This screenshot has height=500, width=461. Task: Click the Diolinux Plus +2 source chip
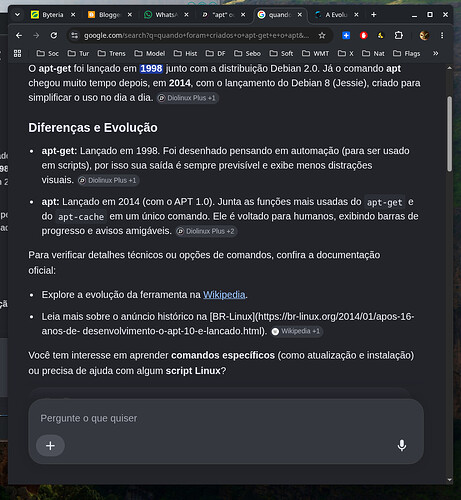point(206,231)
